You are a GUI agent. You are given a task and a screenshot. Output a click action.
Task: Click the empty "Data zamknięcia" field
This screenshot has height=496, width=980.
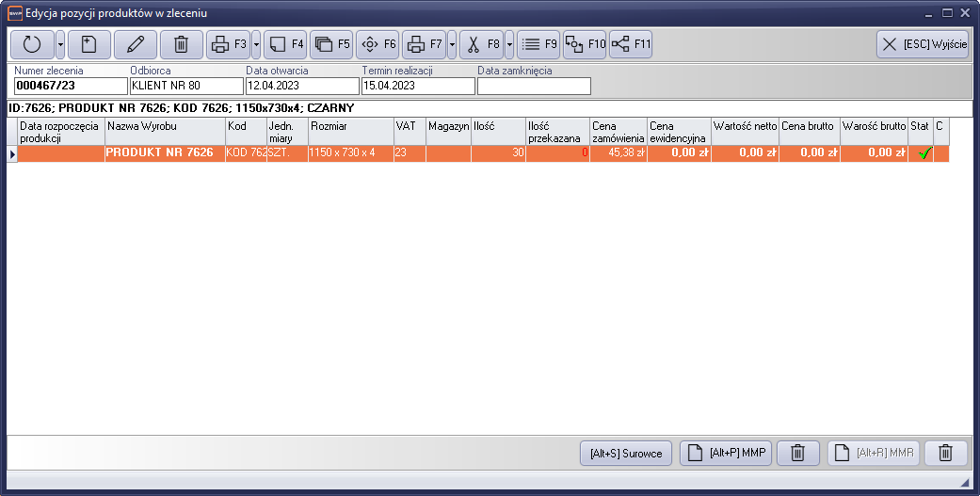[x=534, y=87]
